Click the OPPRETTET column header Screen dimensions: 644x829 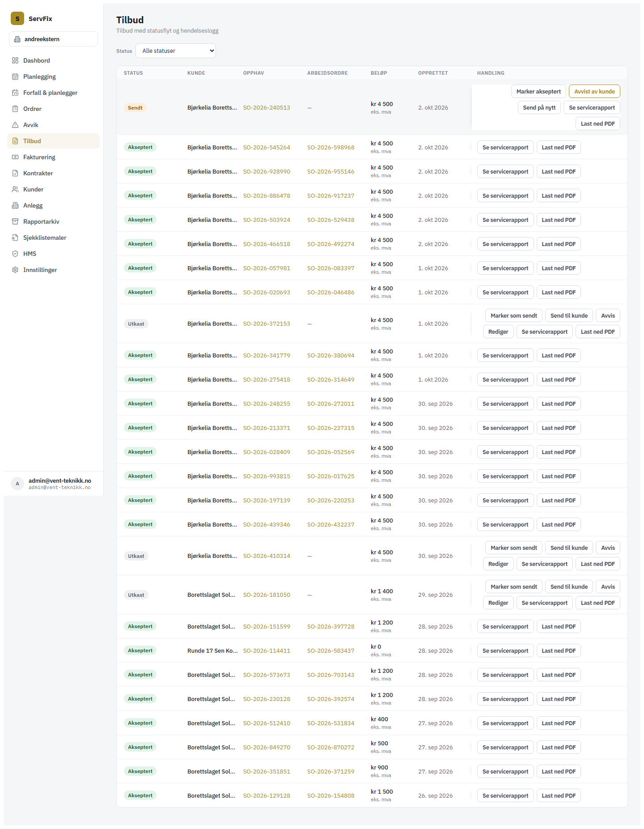coord(433,73)
